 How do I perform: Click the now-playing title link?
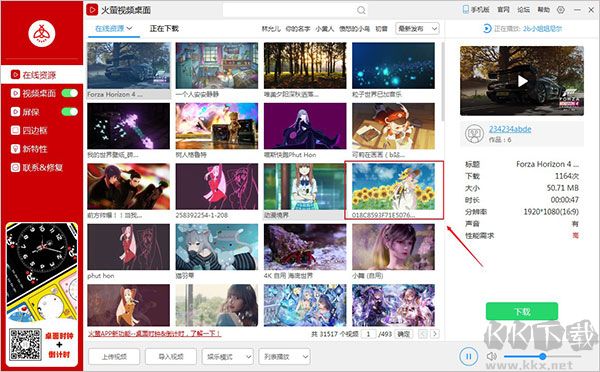tap(542, 28)
